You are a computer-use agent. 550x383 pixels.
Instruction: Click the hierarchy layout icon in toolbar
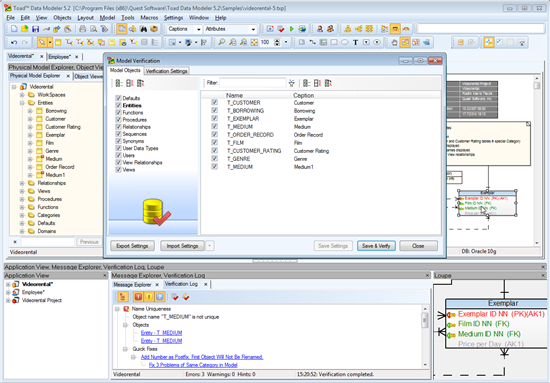coord(348,29)
